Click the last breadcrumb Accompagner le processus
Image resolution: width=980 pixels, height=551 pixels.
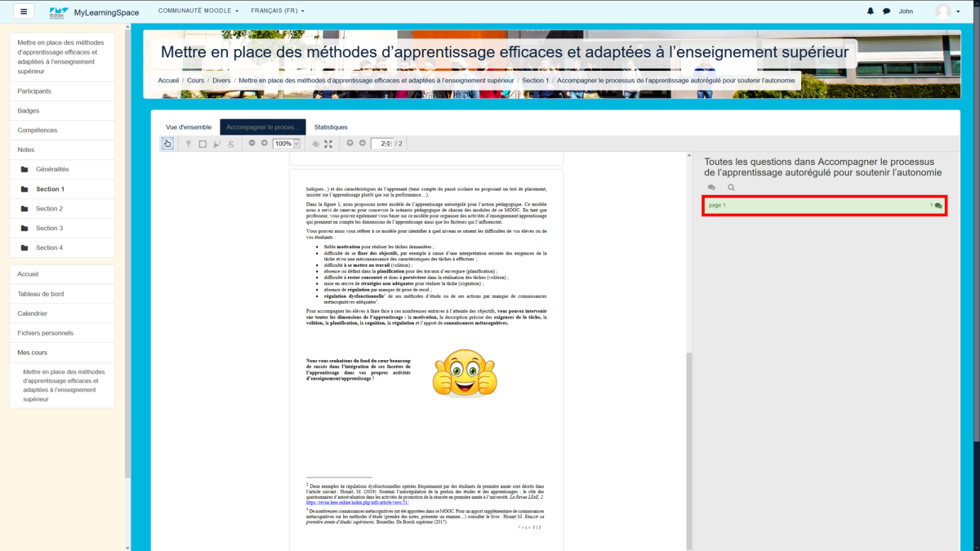[x=676, y=81]
